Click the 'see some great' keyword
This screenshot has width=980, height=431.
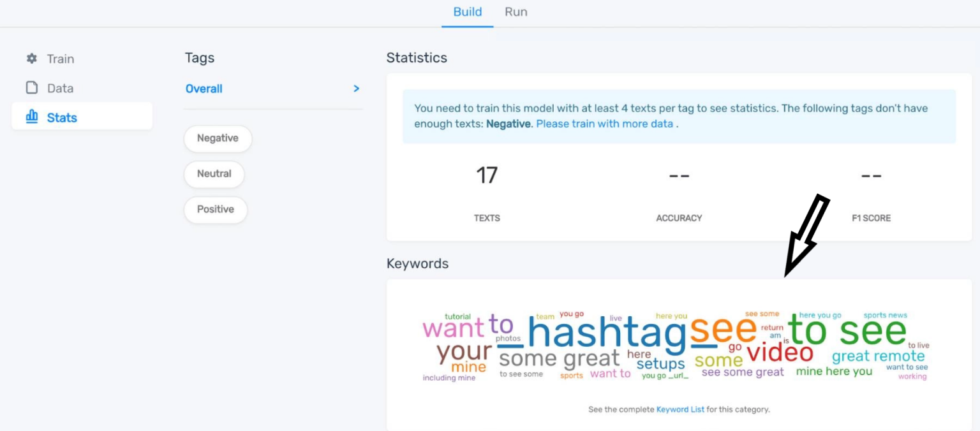click(743, 371)
